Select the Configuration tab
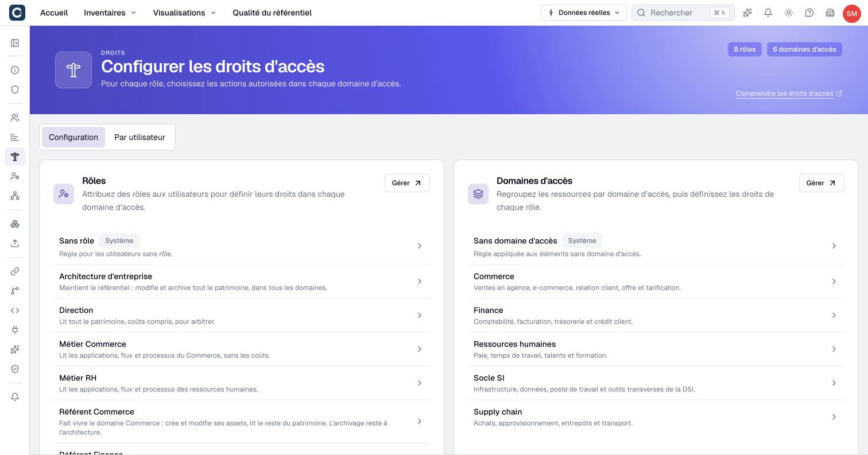Viewport: 868px width, 455px height. tap(73, 137)
